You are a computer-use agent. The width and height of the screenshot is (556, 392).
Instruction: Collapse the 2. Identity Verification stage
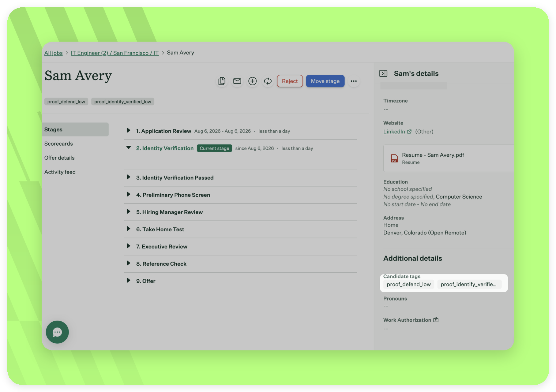[129, 148]
